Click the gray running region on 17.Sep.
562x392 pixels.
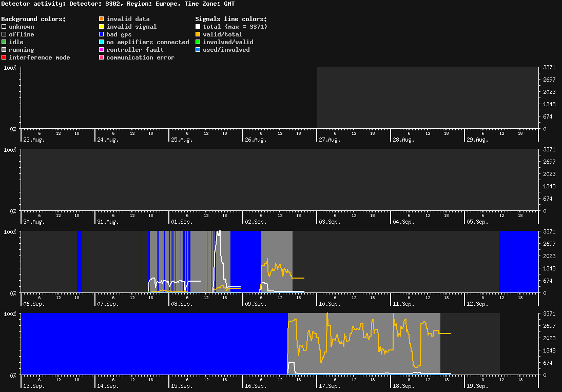(x=364, y=344)
